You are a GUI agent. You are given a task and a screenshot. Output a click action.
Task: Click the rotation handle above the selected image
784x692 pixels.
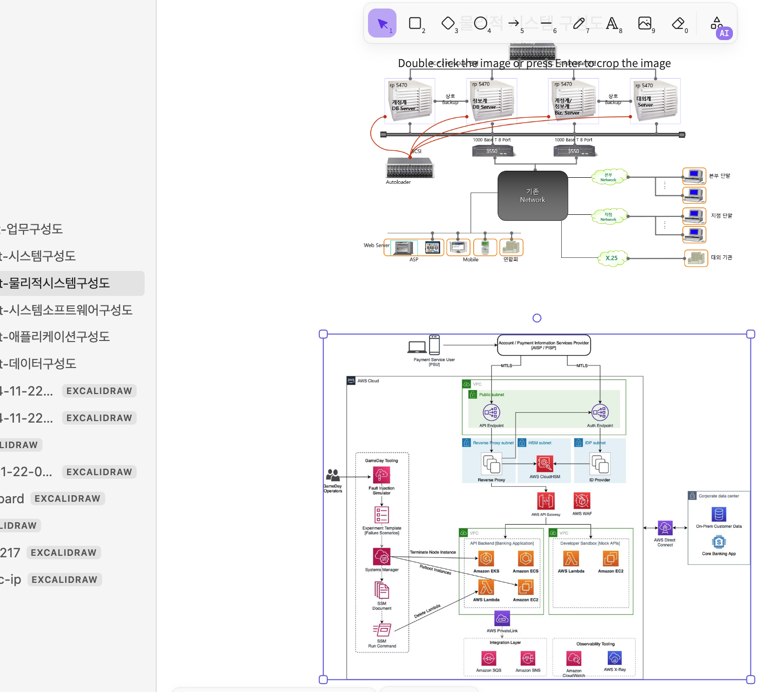pos(537,318)
